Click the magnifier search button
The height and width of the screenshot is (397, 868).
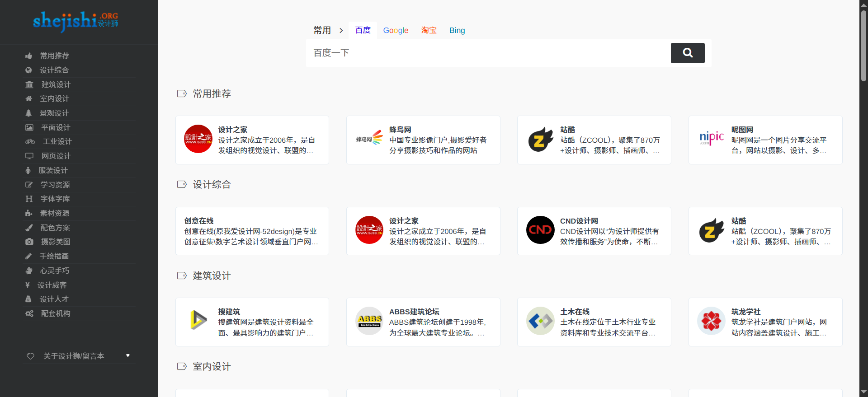pyautogui.click(x=688, y=53)
